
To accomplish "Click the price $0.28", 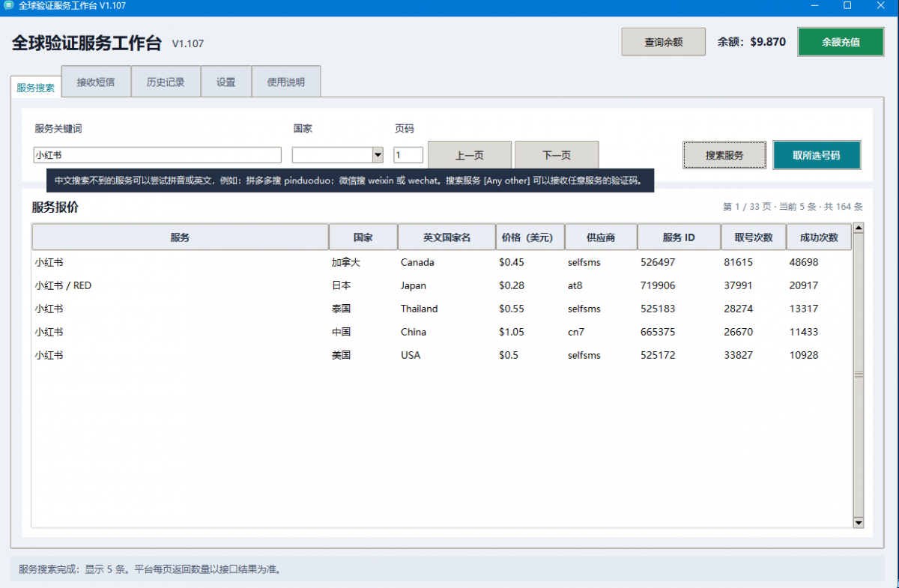I will coord(512,285).
